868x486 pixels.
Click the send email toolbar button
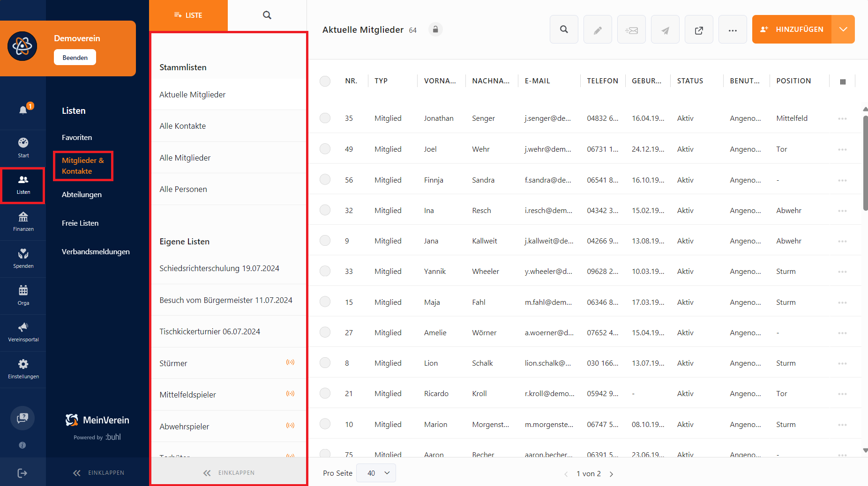631,29
